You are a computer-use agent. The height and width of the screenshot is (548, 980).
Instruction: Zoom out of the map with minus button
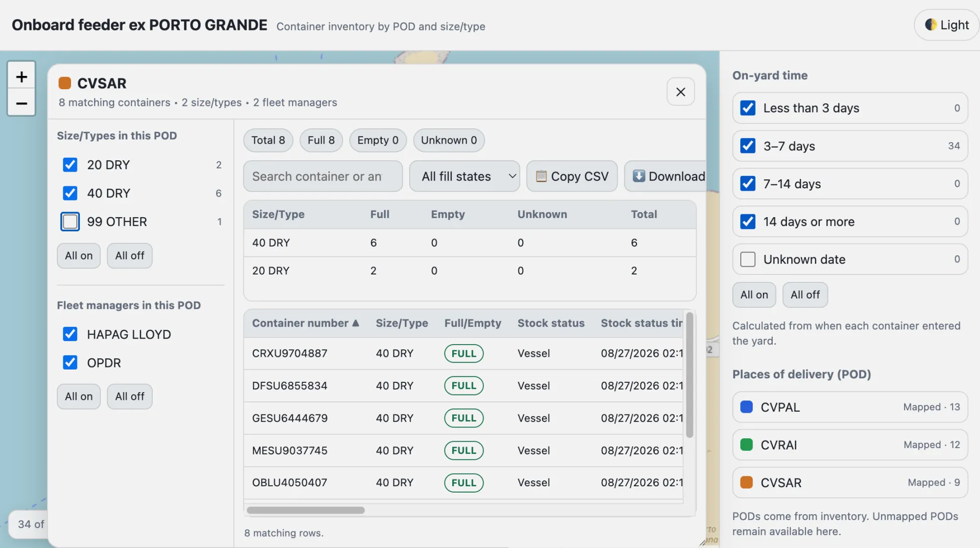click(21, 102)
